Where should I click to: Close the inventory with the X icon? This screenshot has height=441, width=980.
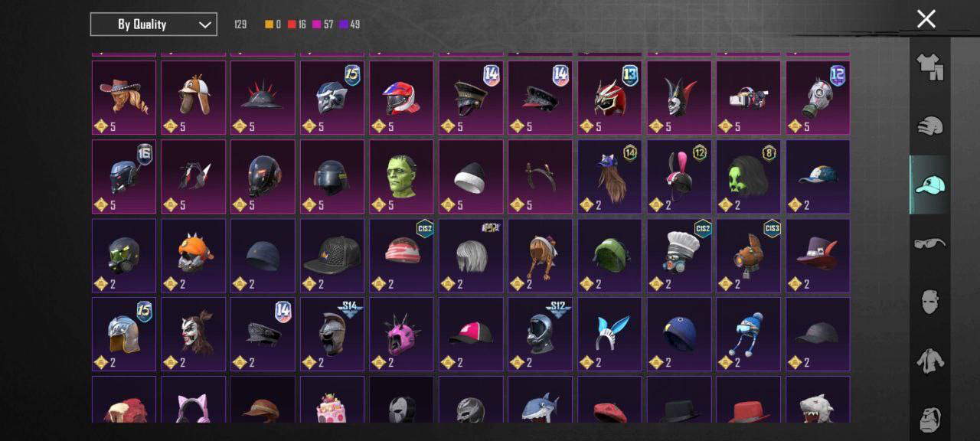click(x=926, y=19)
